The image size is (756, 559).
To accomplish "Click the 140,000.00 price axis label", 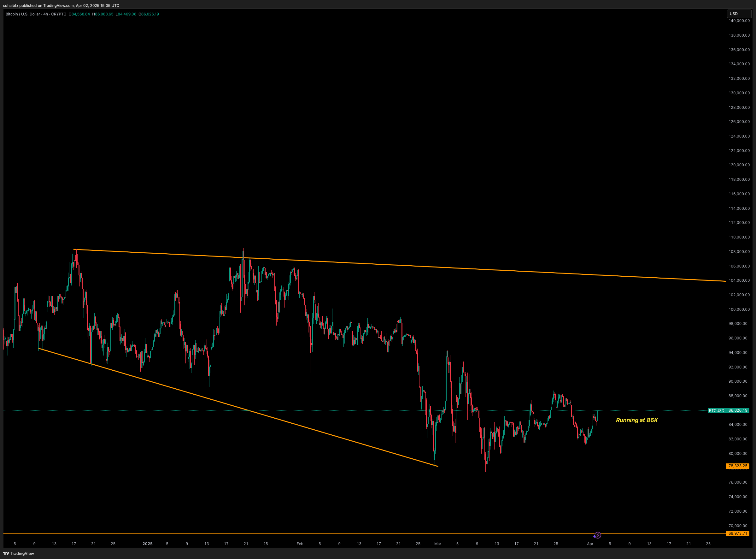I will [x=739, y=21].
